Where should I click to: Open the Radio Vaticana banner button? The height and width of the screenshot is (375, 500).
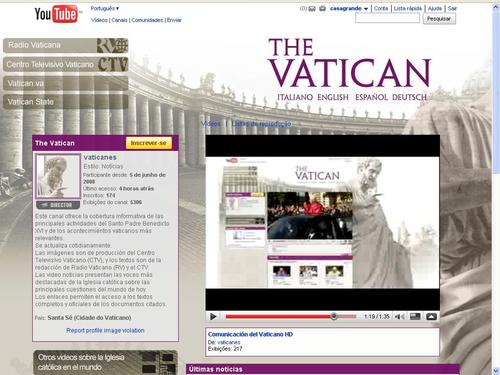(x=66, y=46)
